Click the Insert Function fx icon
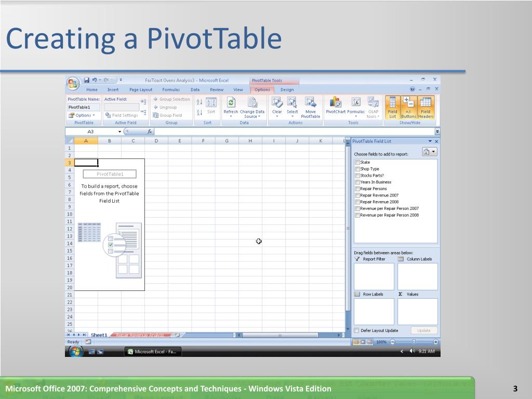The height and width of the screenshot is (399, 532). 150,131
